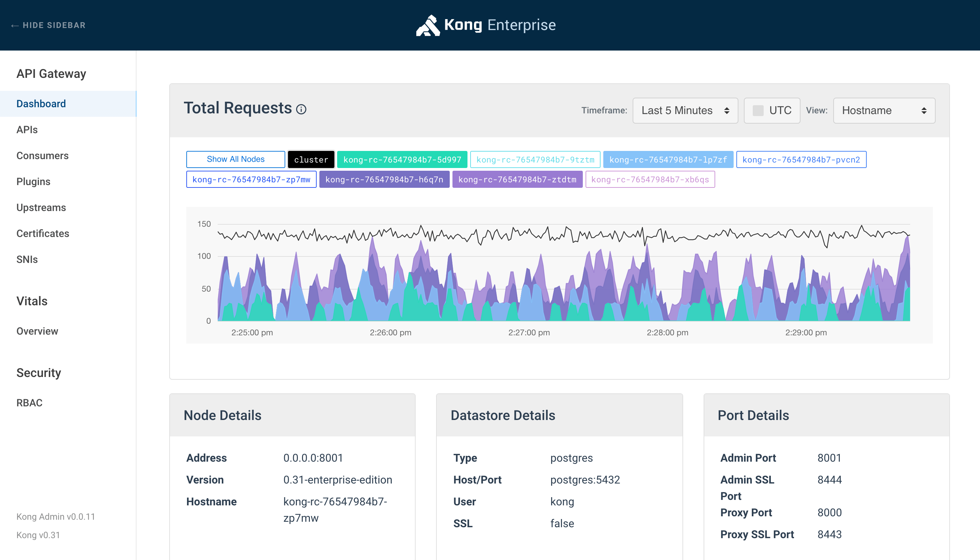Viewport: 980px width, 560px height.
Task: Toggle node kong-rc-76547984b7-pvcn2 tag
Action: pyautogui.click(x=801, y=159)
